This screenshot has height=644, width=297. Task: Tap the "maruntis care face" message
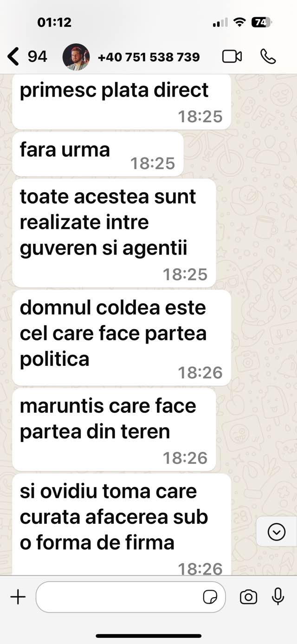click(114, 429)
